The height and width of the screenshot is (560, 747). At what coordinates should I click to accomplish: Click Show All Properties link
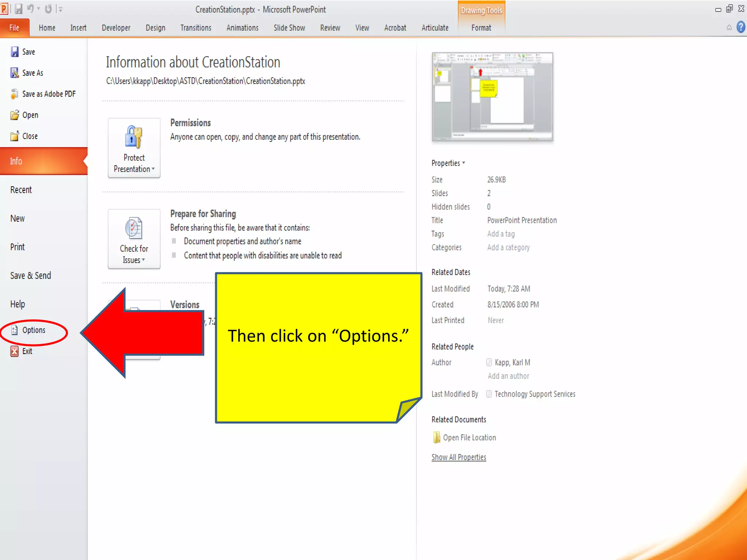[x=459, y=457]
